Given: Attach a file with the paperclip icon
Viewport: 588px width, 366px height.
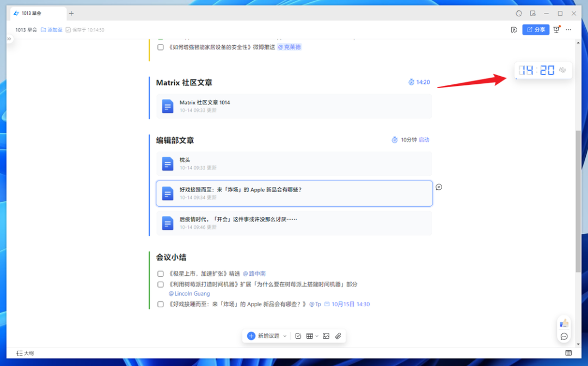Looking at the screenshot, I should point(338,336).
